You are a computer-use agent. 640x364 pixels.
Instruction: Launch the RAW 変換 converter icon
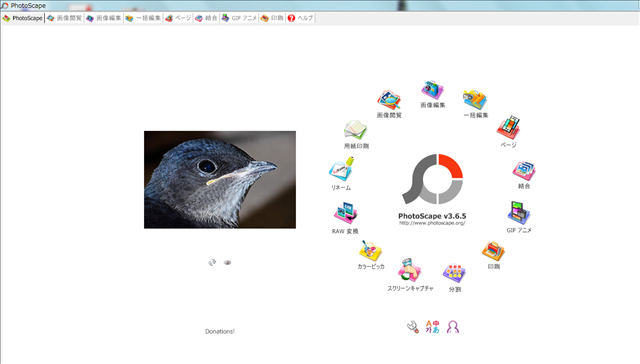point(345,213)
